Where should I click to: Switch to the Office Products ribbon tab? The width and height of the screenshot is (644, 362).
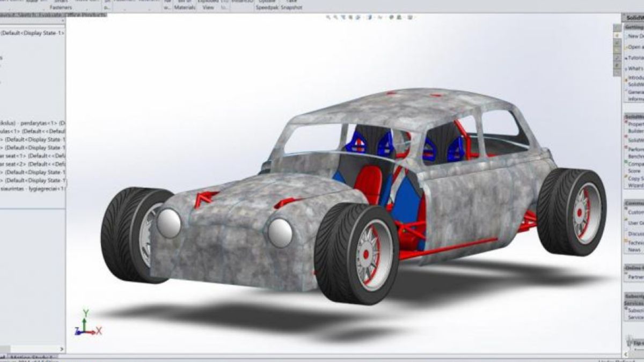point(86,15)
